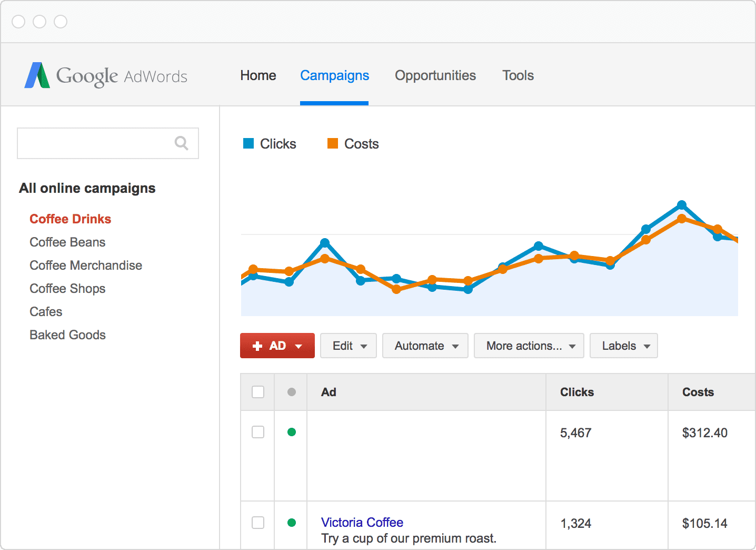Viewport: 756px width, 550px height.
Task: Open the Coffee Merchandise campaign
Action: click(x=86, y=266)
